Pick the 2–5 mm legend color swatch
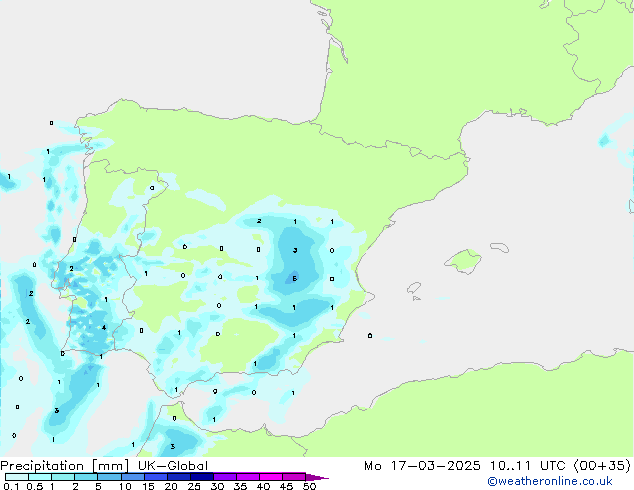 click(x=86, y=477)
